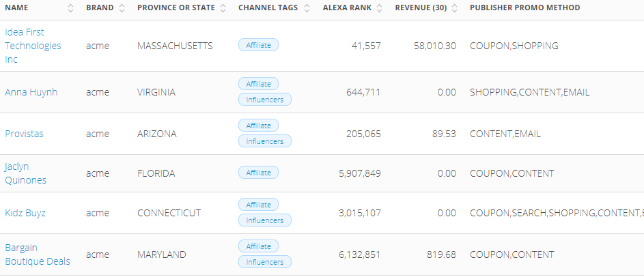Select the Kidz Buyz link
This screenshot has width=644, height=277.
coord(25,213)
